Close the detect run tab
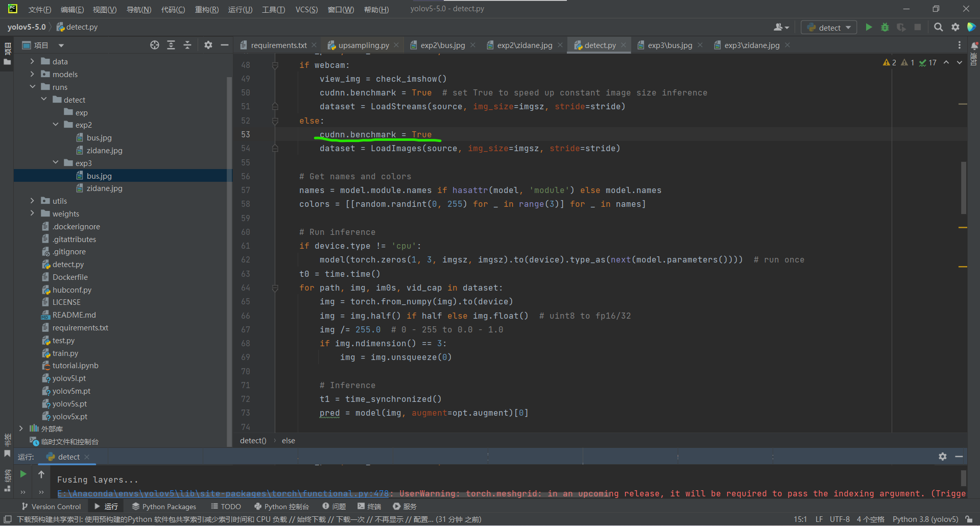Image resolution: width=980 pixels, height=526 pixels. (x=87, y=457)
